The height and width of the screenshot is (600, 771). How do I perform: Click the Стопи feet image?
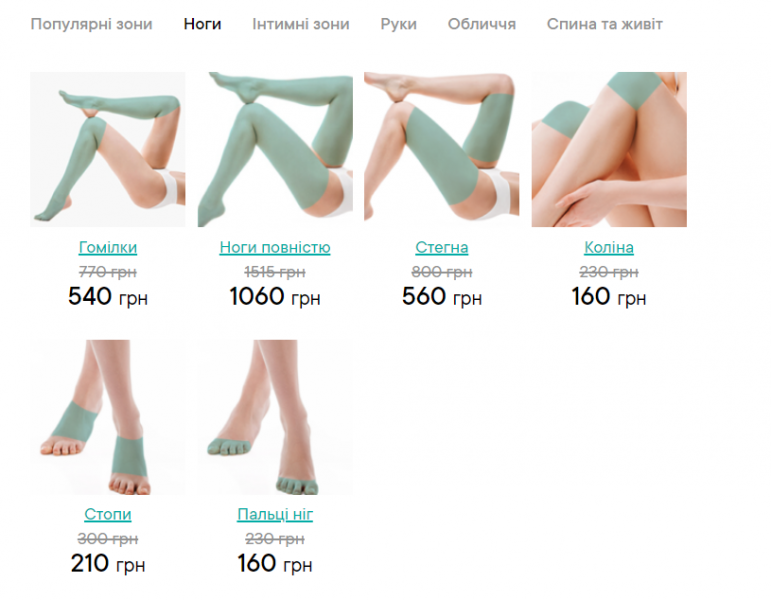click(108, 417)
